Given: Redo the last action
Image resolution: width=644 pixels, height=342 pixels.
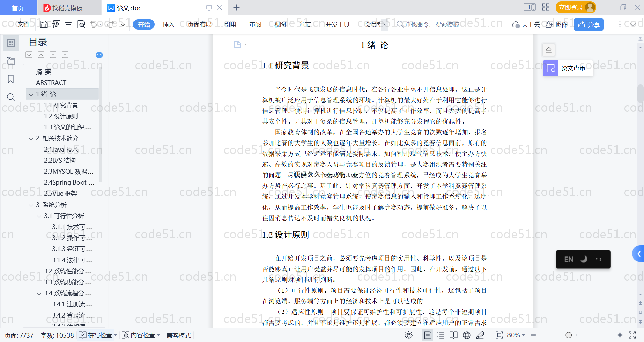Looking at the screenshot, I should point(111,24).
